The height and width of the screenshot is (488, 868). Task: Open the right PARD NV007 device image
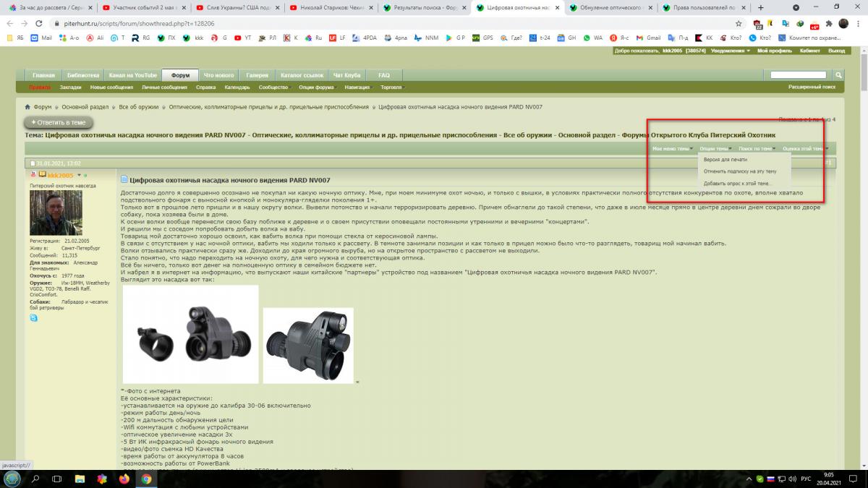308,346
